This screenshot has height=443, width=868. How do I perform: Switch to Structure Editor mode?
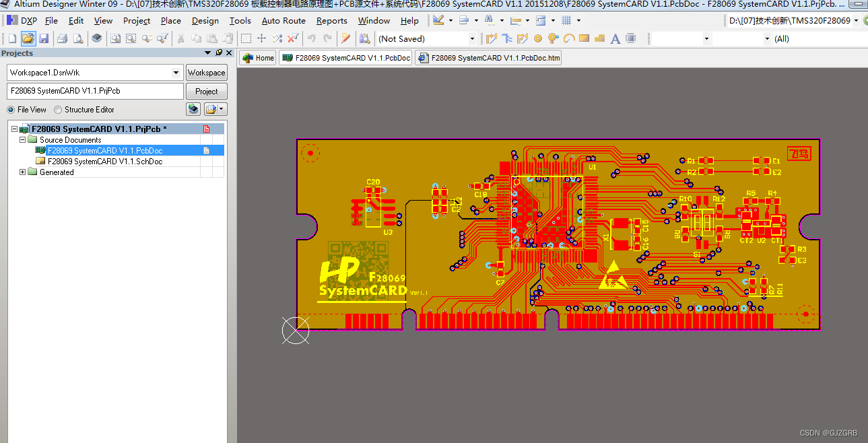(x=58, y=109)
